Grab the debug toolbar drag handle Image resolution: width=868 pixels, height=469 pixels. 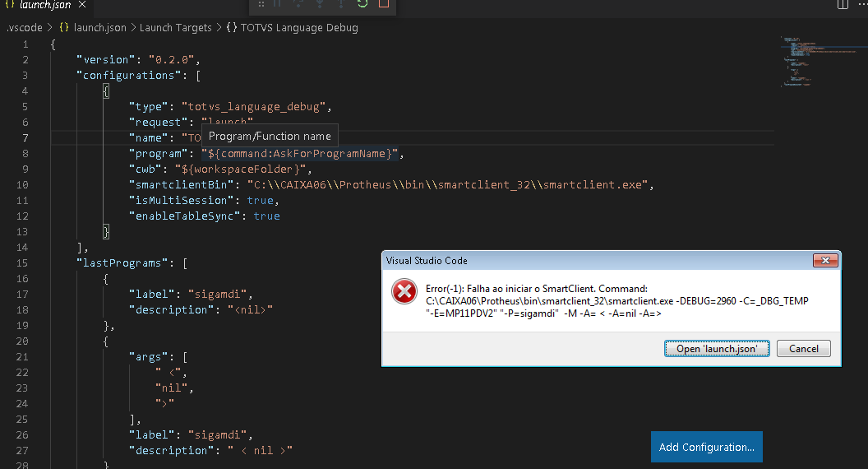(x=261, y=4)
